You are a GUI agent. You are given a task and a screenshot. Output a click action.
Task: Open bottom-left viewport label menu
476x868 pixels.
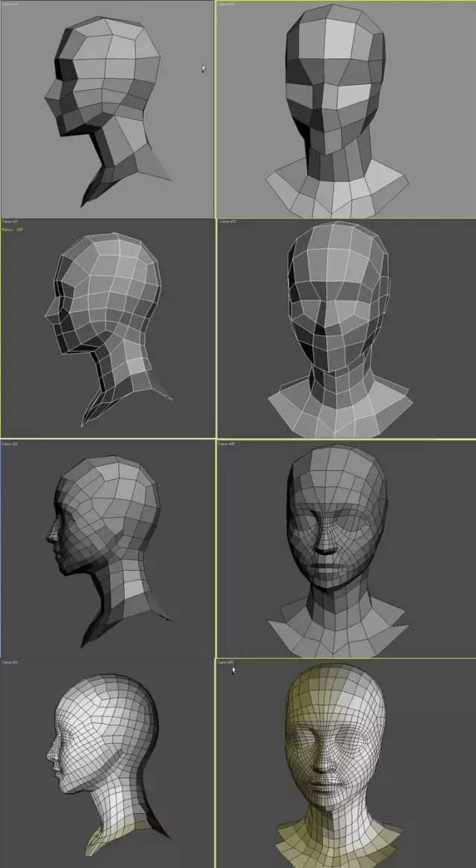pos(10,662)
